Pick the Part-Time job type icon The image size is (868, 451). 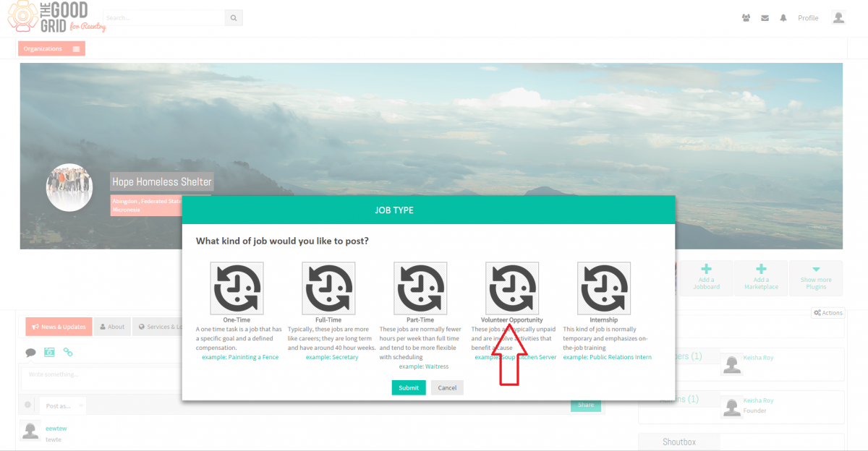click(420, 288)
